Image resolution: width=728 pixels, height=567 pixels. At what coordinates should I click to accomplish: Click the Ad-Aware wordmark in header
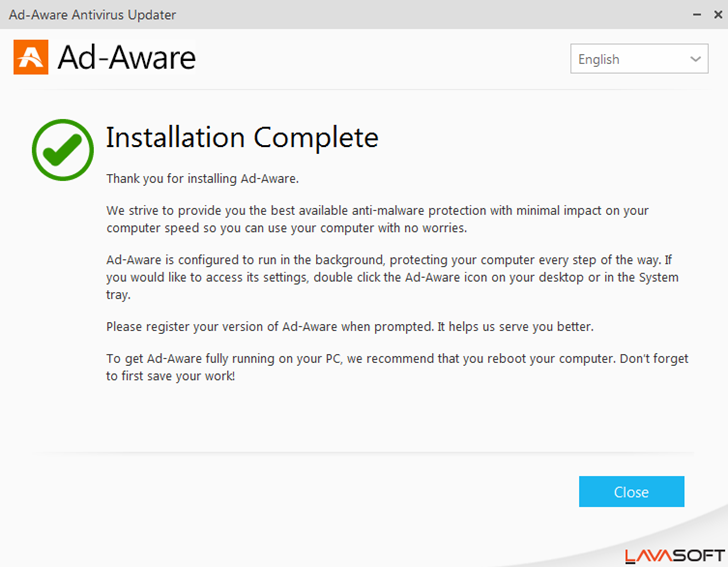127,58
